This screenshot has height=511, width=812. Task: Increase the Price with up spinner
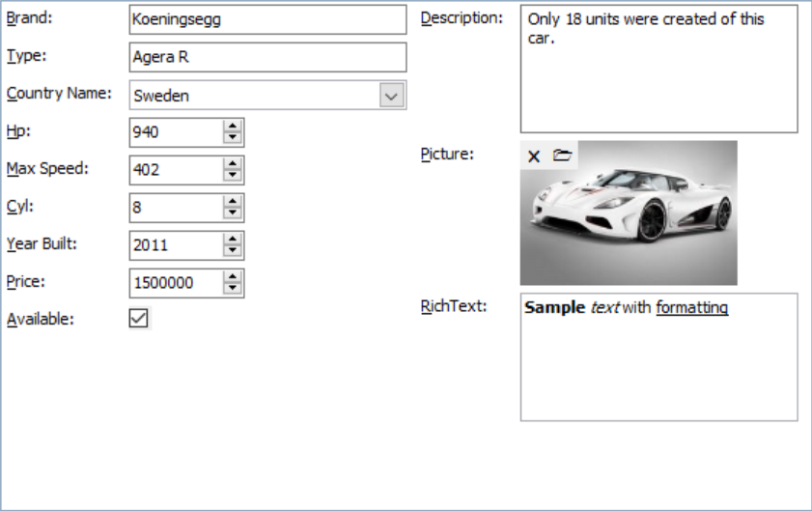233,276
